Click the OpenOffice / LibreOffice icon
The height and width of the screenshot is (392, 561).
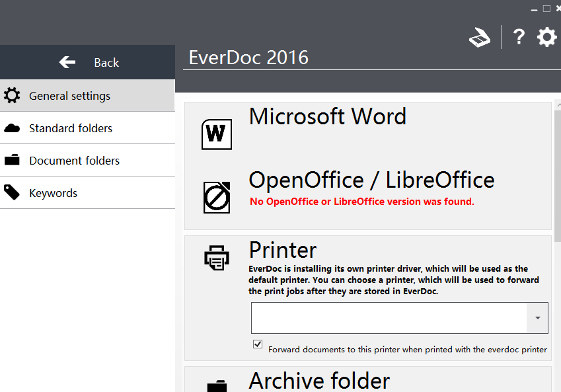(x=216, y=196)
